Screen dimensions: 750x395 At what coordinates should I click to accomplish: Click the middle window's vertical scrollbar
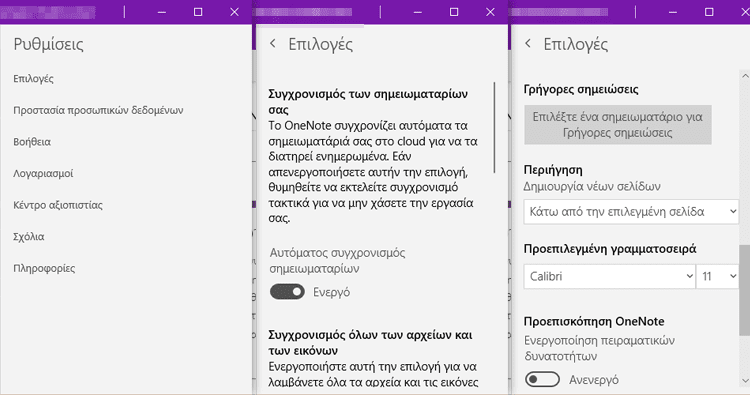[494, 128]
